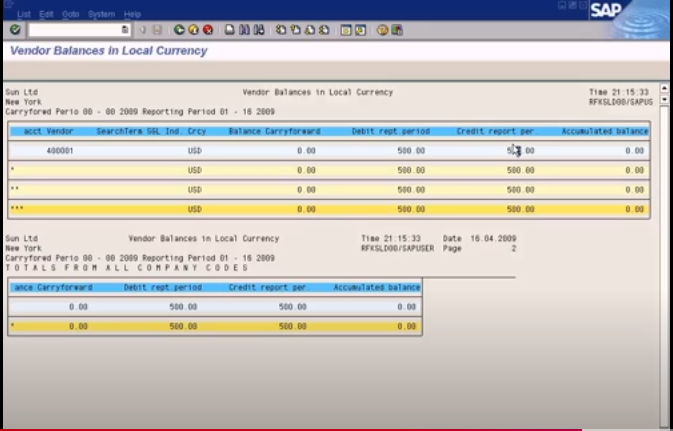Click USD in the triple asterisk row
Viewport: 673px width, 431px height.
pos(194,209)
